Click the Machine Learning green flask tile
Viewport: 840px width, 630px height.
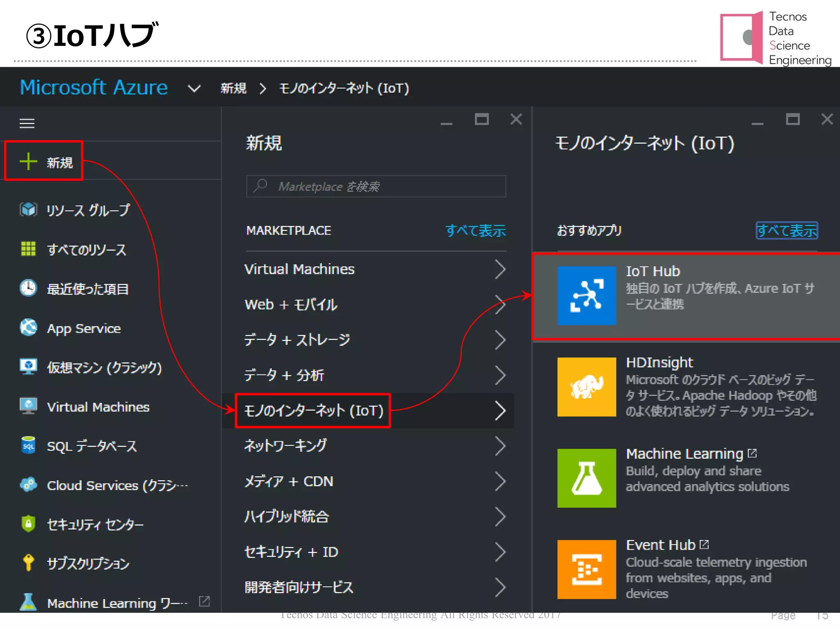587,478
